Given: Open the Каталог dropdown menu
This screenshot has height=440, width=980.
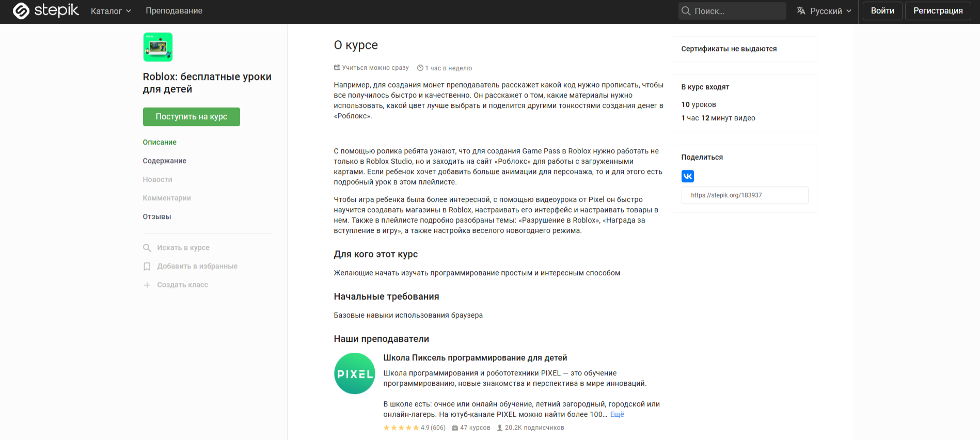Looking at the screenshot, I should pos(110,11).
